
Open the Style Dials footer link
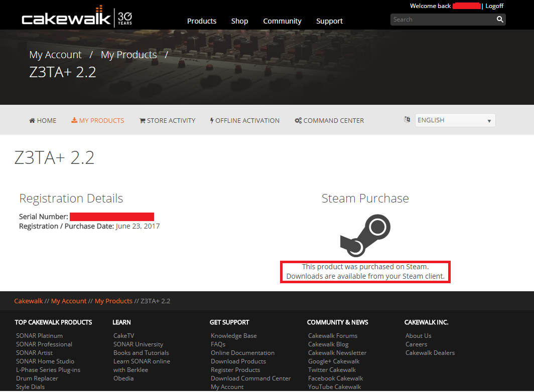click(x=30, y=386)
